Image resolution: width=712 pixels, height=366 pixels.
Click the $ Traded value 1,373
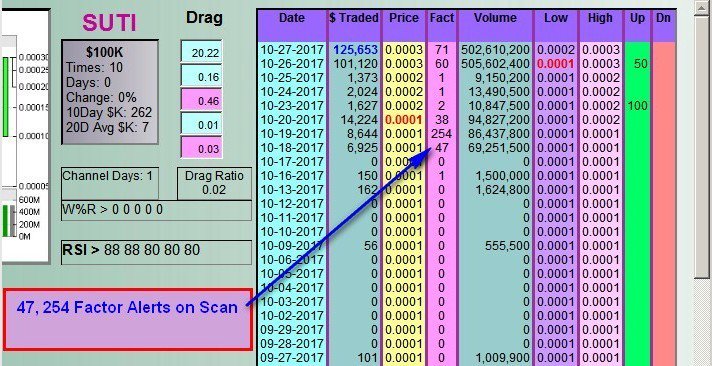coord(363,78)
